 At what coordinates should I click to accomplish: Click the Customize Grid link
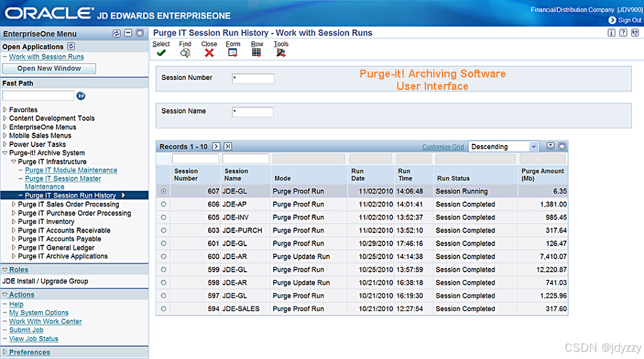pos(442,146)
